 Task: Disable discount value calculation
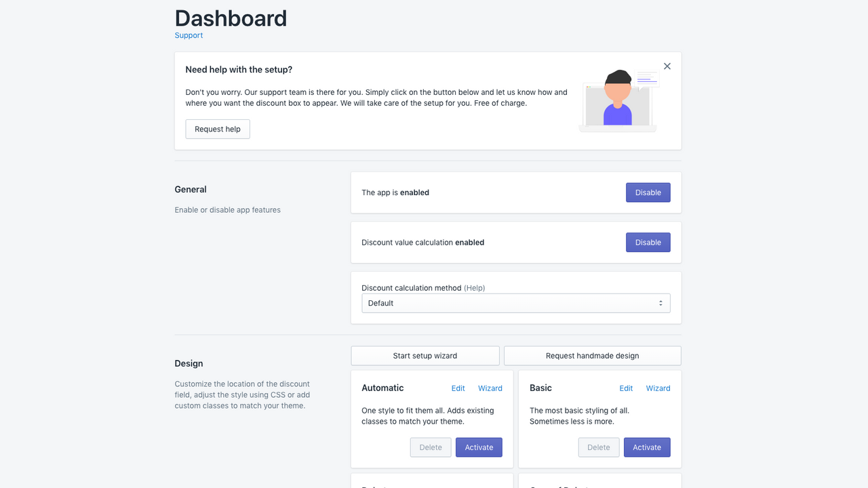point(648,242)
